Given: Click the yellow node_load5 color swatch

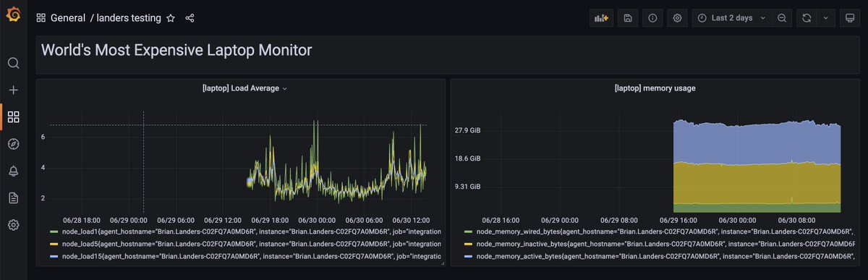Looking at the screenshot, I should pyautogui.click(x=54, y=245).
